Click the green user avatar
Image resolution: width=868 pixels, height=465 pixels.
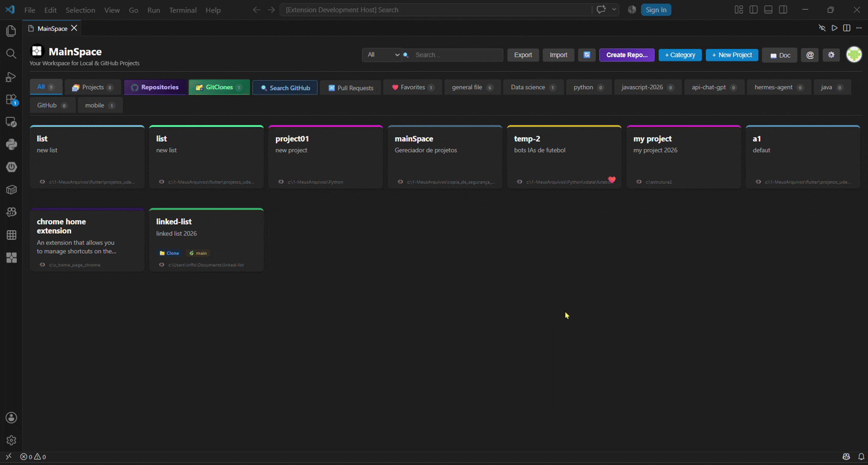[854, 55]
